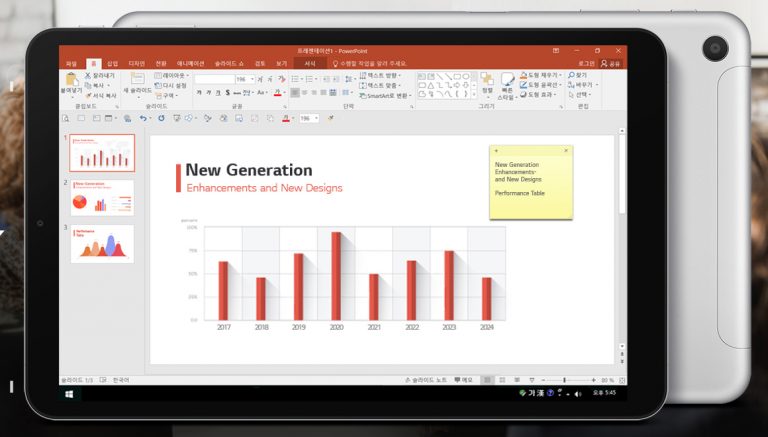
Task: Click the Share (공유) button
Action: click(610, 63)
